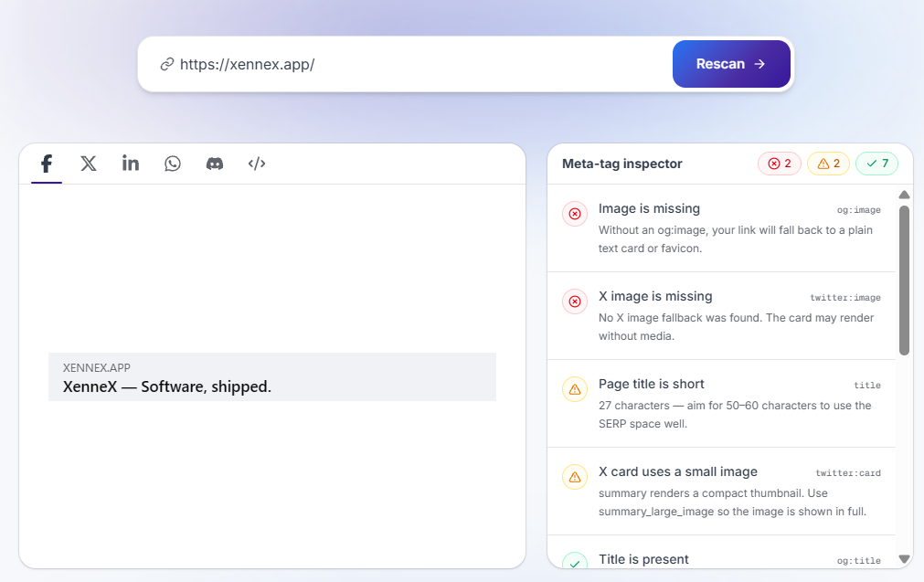Switch to the Discord preview tab
The width and height of the screenshot is (924, 582).
point(215,164)
